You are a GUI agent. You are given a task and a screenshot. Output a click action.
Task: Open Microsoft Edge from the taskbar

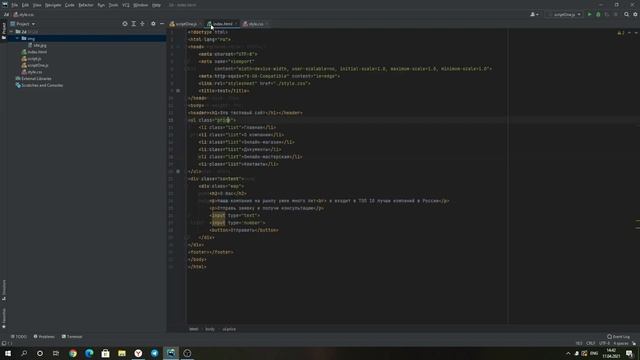[89, 353]
